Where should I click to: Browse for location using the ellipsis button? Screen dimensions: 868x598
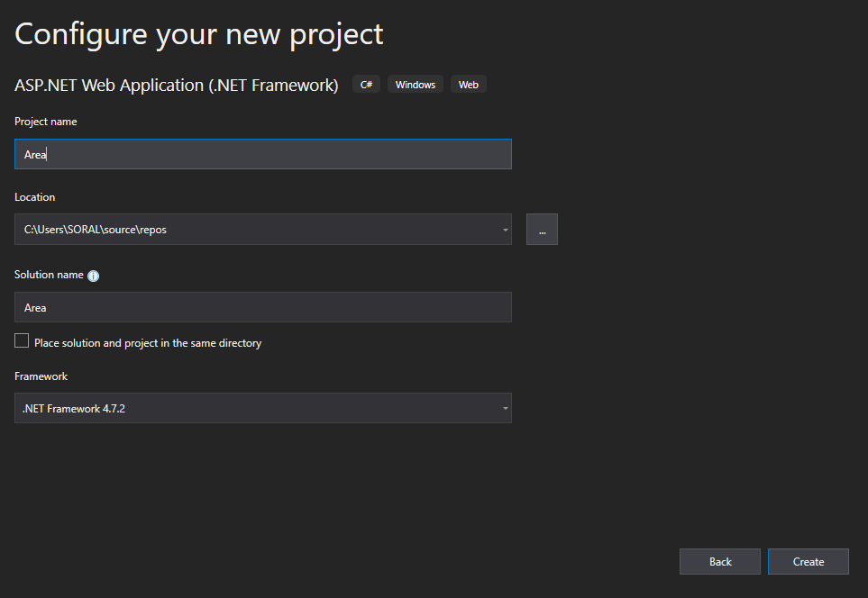[542, 229]
